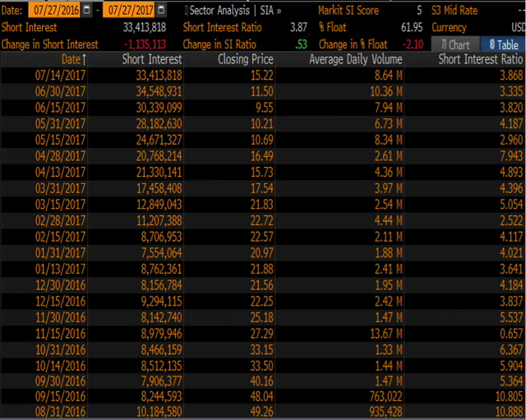Click short interest ratio 0.657
Screen dimensions: 526x420
511,334
